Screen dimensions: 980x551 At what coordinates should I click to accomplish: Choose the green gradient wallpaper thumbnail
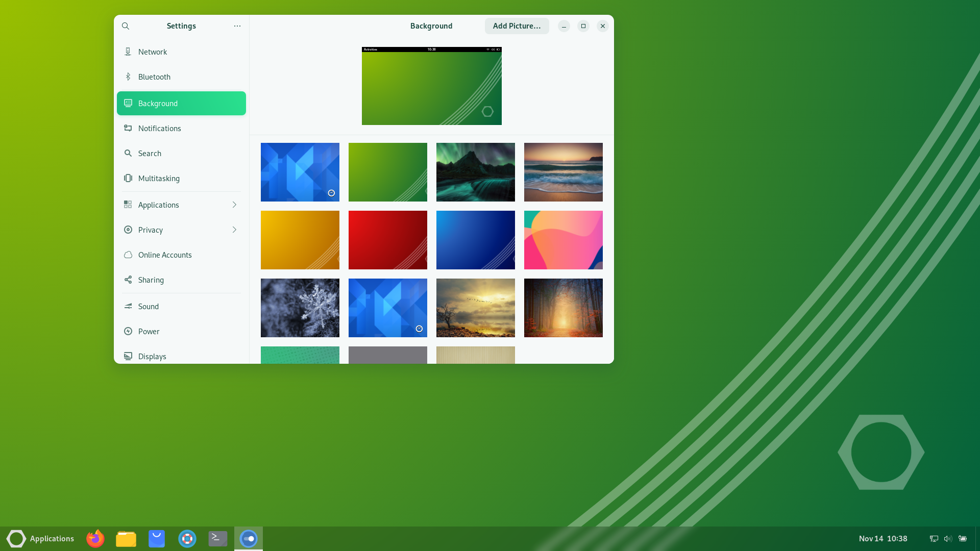pos(388,172)
